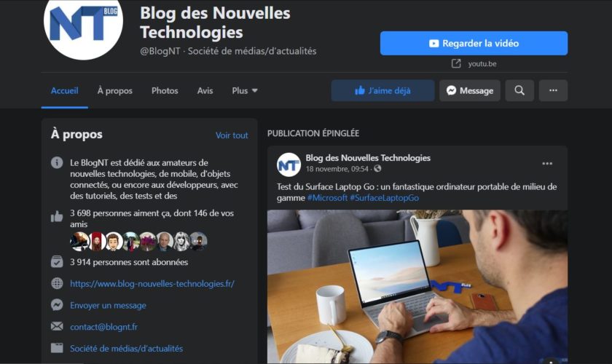Image resolution: width=612 pixels, height=364 pixels.
Task: Expand the Plus dropdown tab
Action: (245, 90)
